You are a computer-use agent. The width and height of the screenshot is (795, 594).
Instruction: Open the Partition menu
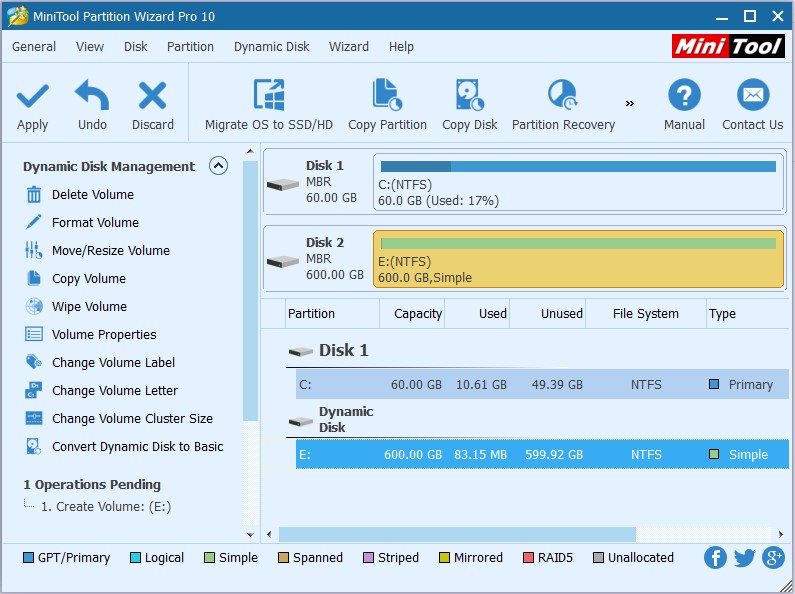(190, 47)
